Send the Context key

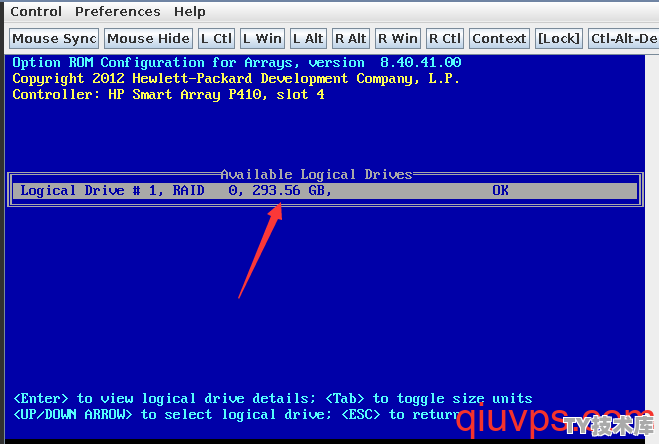(x=499, y=39)
